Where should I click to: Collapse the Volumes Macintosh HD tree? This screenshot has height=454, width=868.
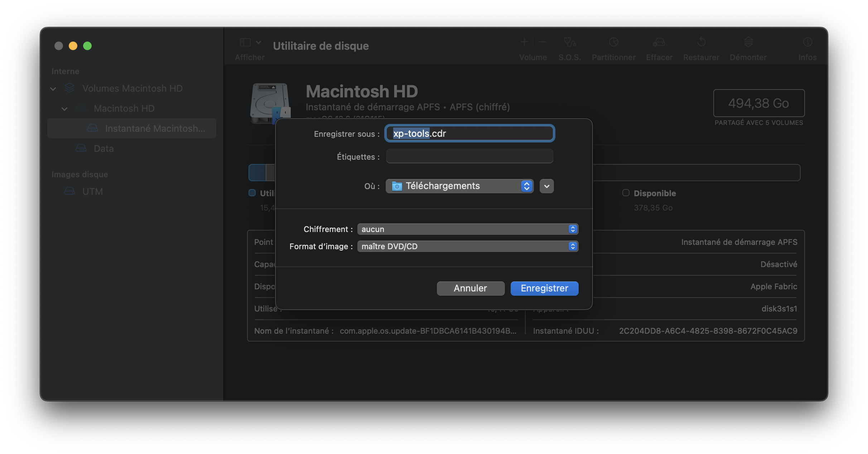pos(53,88)
